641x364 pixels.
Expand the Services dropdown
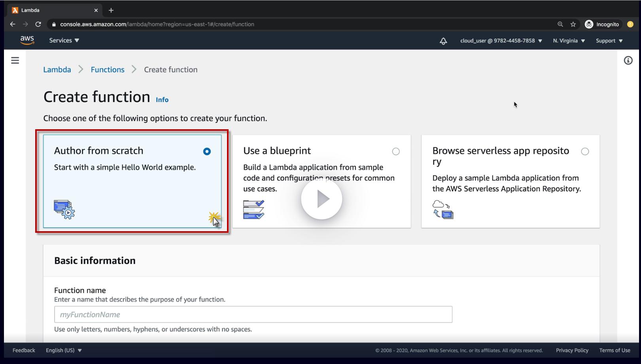(x=64, y=40)
